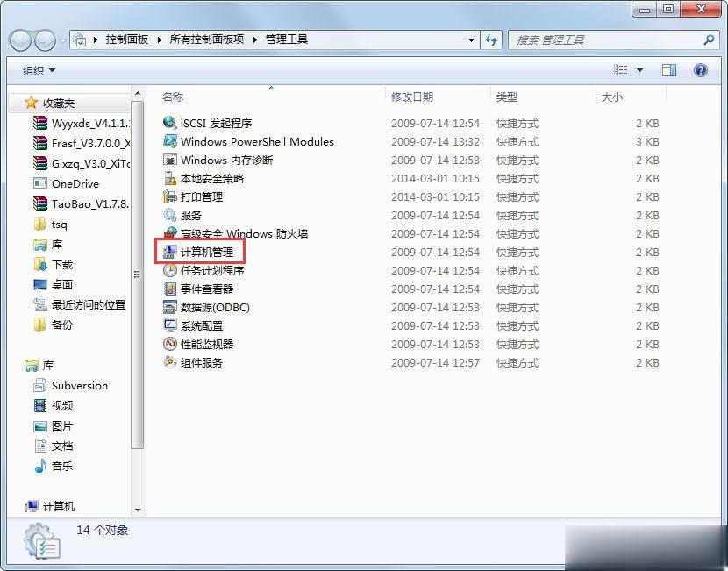Viewport: 728px width, 571px height.
Task: Open the address bar history dropdown
Action: coord(471,40)
